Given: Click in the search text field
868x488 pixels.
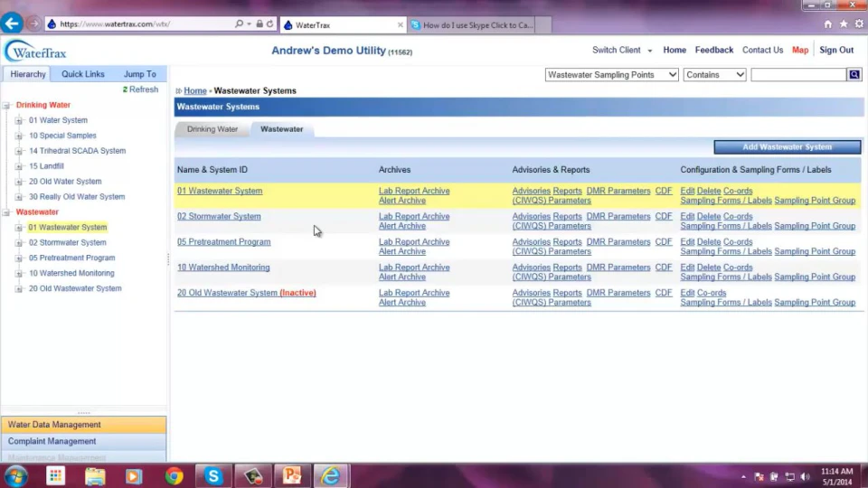Looking at the screenshot, I should click(798, 75).
